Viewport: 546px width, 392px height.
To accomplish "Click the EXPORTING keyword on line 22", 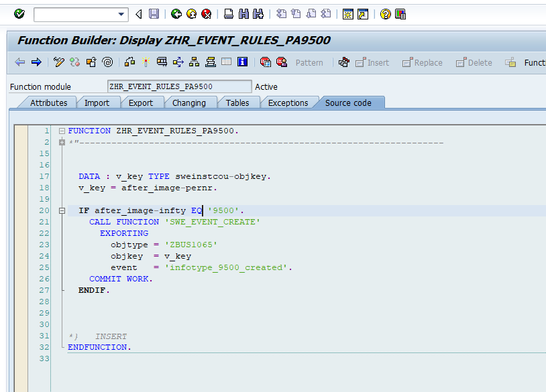I will point(124,233).
